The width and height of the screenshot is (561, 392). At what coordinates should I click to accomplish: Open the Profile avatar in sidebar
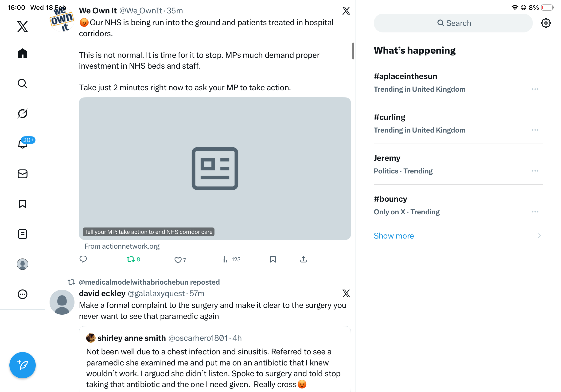23,264
